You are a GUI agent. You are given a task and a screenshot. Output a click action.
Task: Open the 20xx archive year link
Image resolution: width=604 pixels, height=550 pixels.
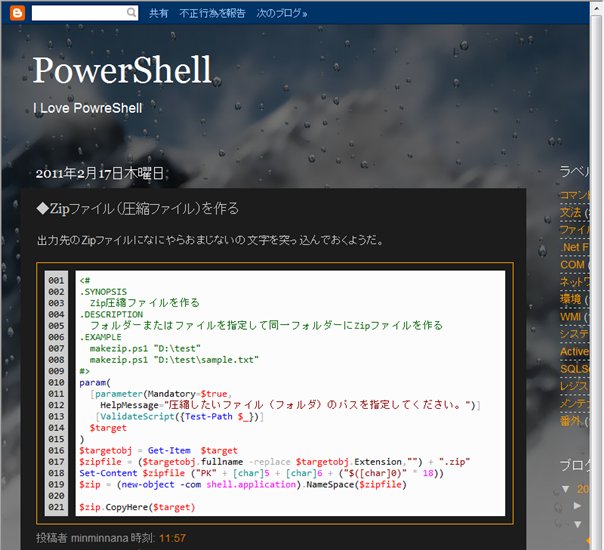point(583,489)
